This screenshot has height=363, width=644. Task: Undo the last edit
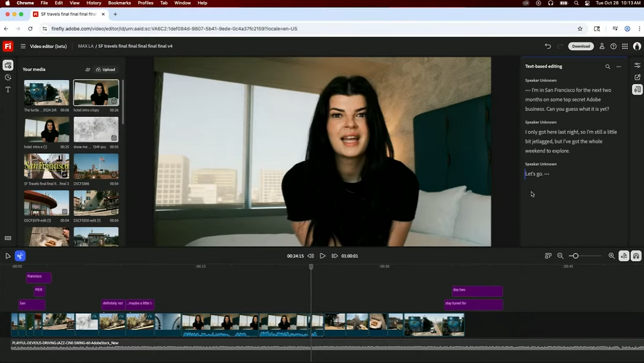[548, 46]
